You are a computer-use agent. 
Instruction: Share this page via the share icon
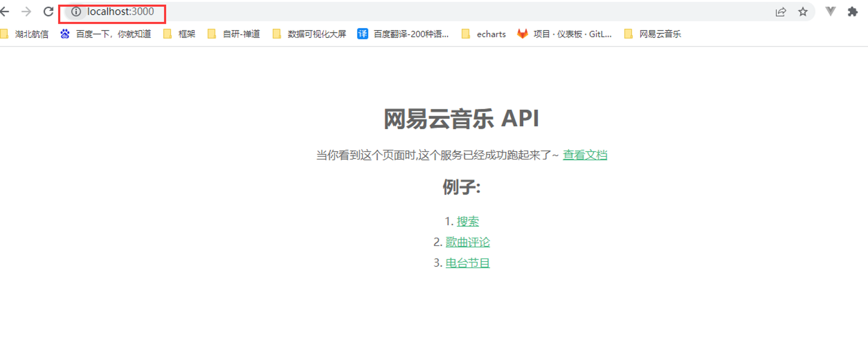(x=780, y=12)
